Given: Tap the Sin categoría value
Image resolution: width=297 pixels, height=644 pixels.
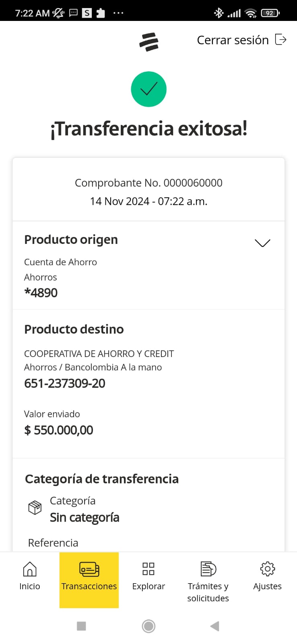Looking at the screenshot, I should (x=85, y=518).
